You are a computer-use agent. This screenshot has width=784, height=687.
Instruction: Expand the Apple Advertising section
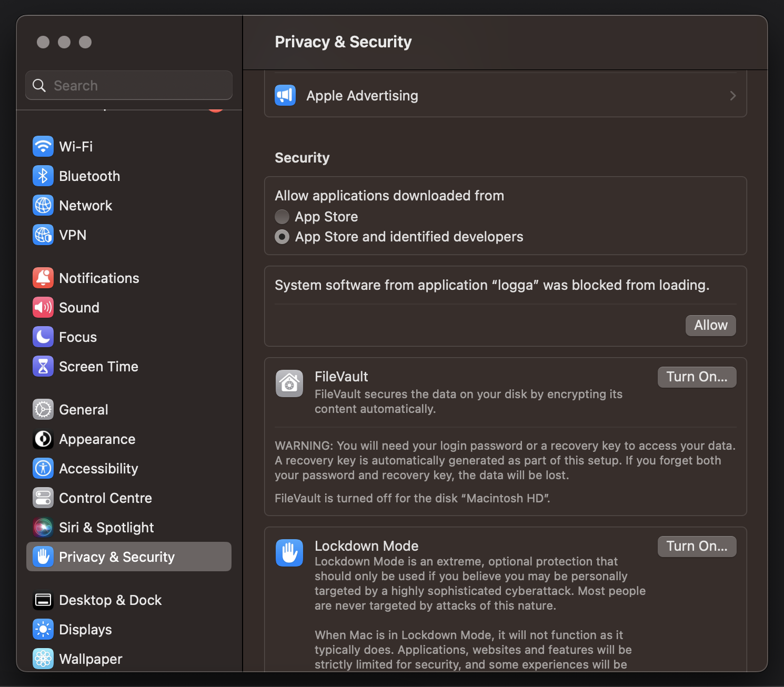[x=732, y=95]
